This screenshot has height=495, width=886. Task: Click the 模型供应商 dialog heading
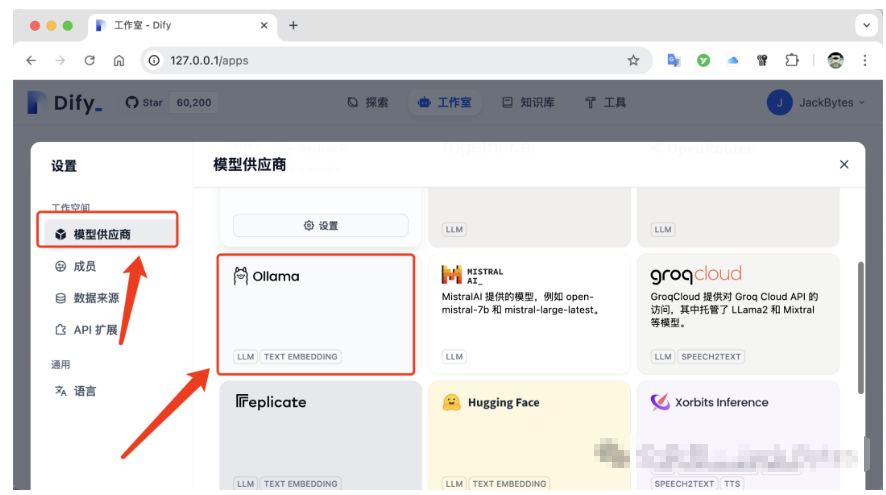(249, 164)
